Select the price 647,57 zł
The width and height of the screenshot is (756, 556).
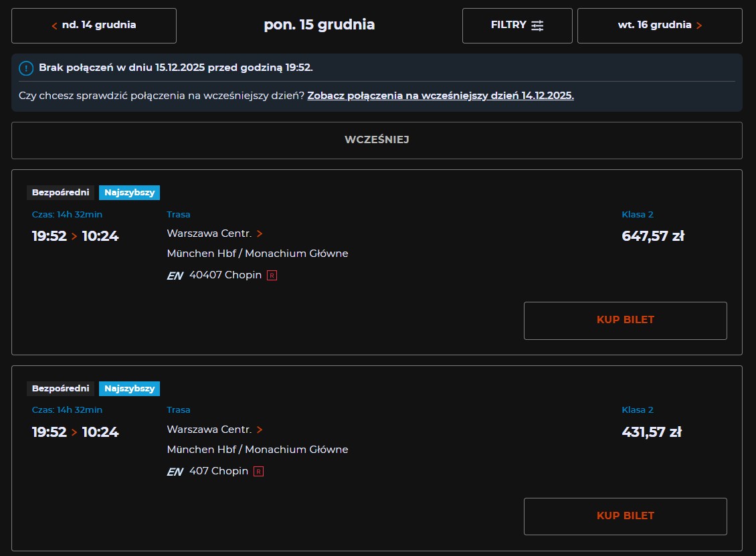click(653, 236)
